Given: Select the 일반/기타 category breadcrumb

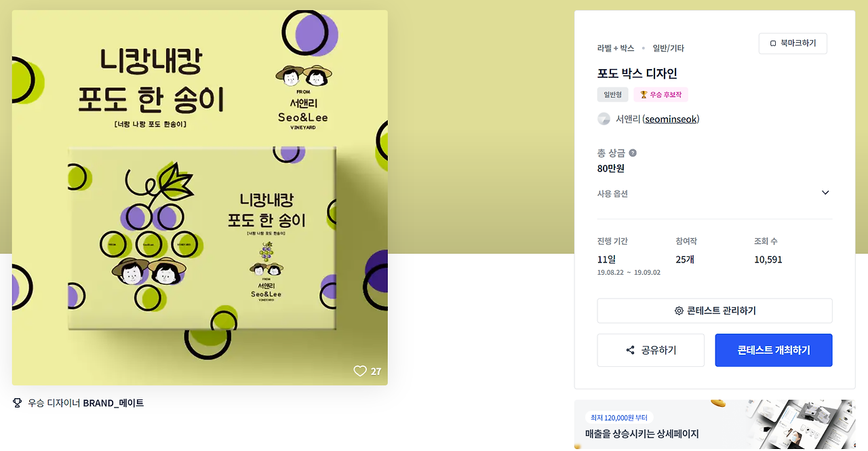Looking at the screenshot, I should pyautogui.click(x=669, y=48).
